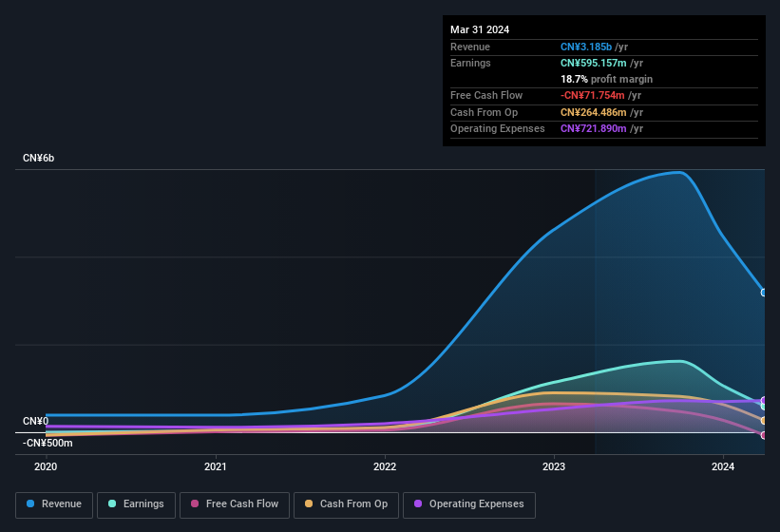Click the CN¥6b y-axis label

click(38, 158)
